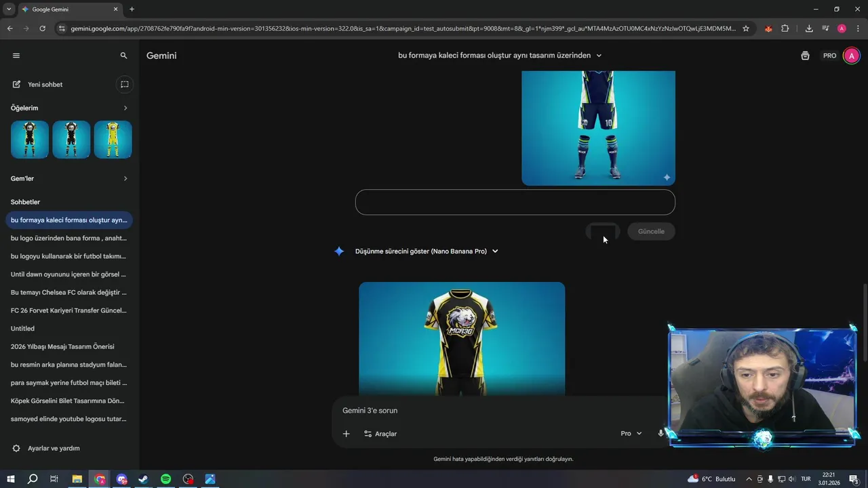Open the middle jersey thumbnail in Öğelerim
This screenshot has width=868, height=488.
point(71,140)
